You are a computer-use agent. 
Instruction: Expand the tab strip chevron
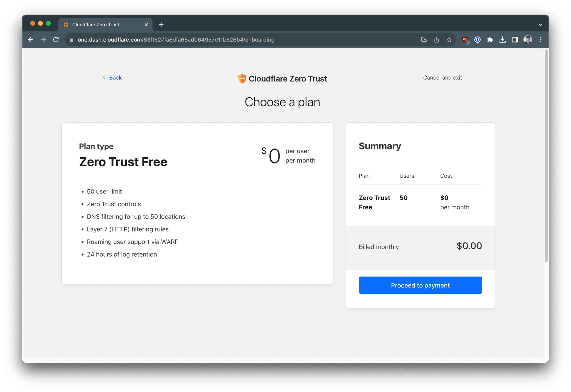pyautogui.click(x=540, y=24)
